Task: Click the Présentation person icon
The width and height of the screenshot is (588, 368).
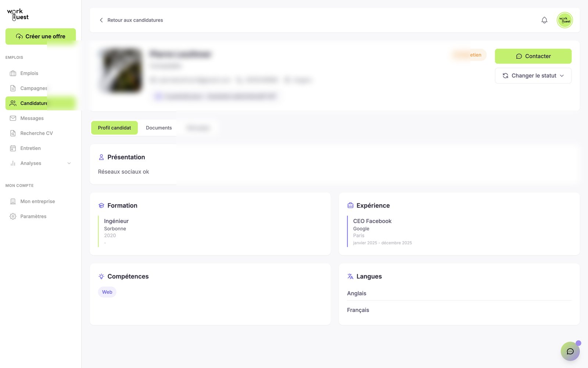Action: [x=101, y=157]
